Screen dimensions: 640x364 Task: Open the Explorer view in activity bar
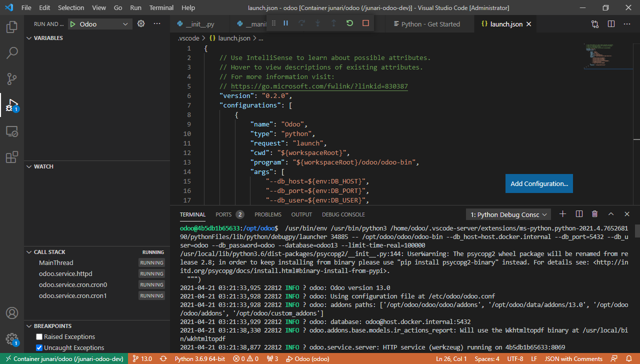(x=12, y=26)
